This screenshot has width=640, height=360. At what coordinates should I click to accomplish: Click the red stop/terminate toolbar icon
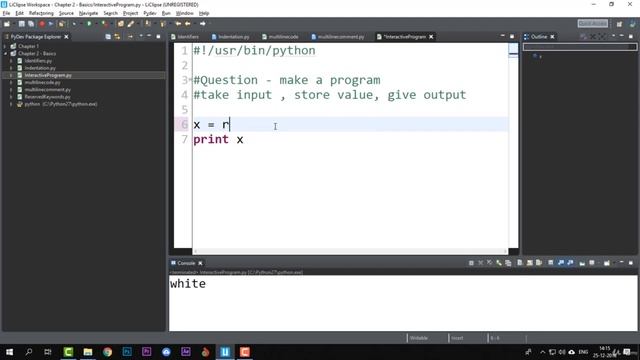(42, 24)
